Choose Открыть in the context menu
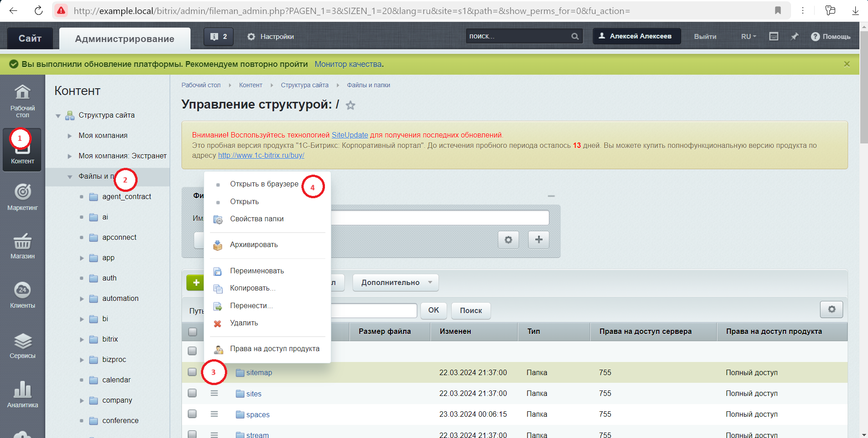 pyautogui.click(x=244, y=201)
